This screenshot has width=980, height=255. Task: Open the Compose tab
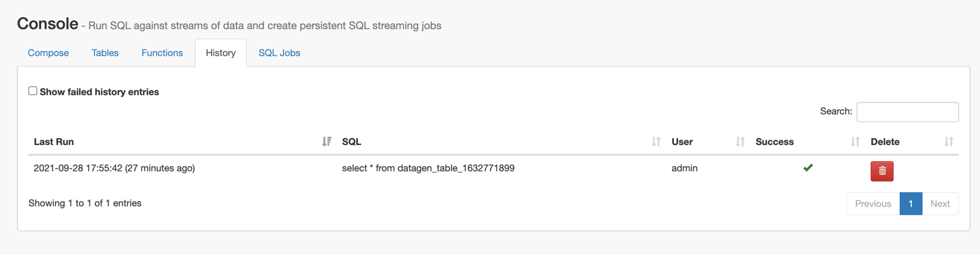click(x=48, y=53)
